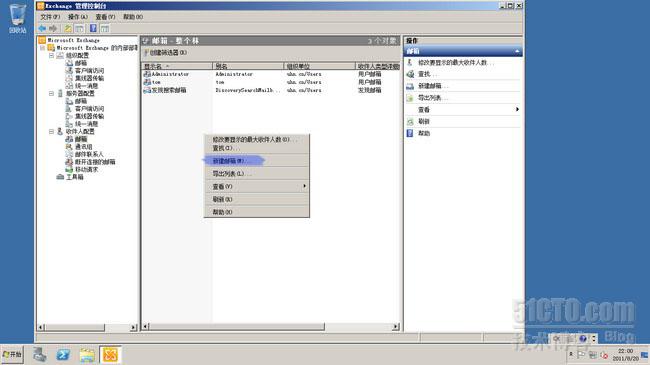Open the 文件 menu
The width and height of the screenshot is (650, 365).
pyautogui.click(x=50, y=17)
